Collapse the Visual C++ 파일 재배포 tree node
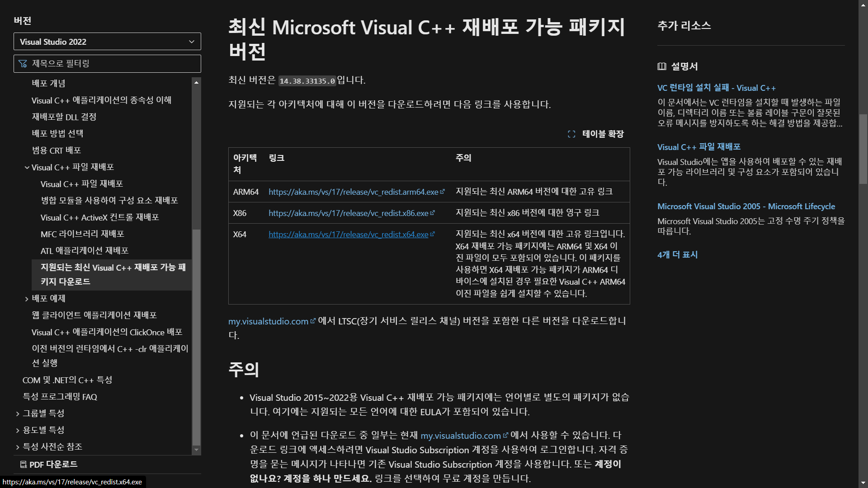 coord(27,167)
